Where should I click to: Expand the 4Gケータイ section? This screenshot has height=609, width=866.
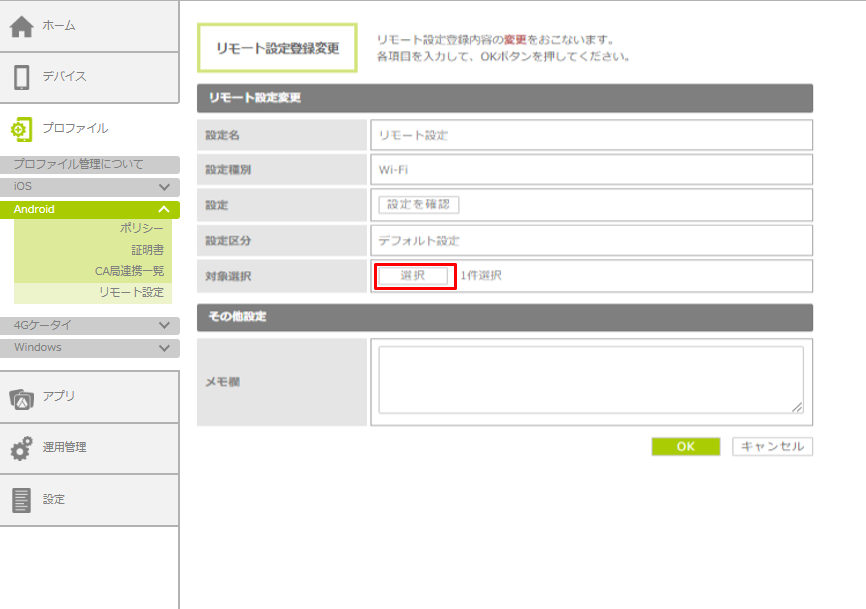pos(164,325)
